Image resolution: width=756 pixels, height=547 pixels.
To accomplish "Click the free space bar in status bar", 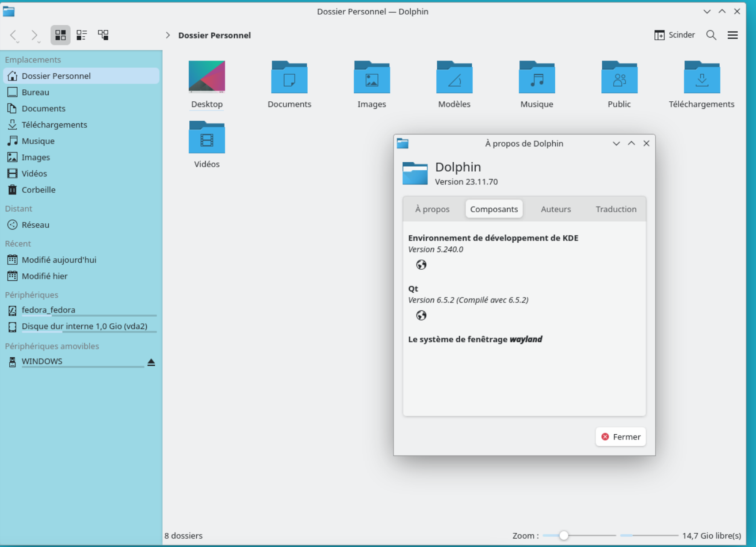I will [x=649, y=536].
